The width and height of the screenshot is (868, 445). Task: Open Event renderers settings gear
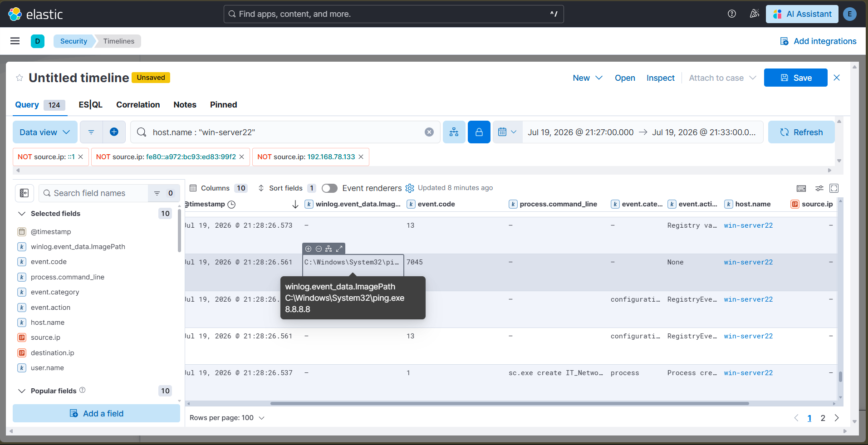click(x=410, y=188)
